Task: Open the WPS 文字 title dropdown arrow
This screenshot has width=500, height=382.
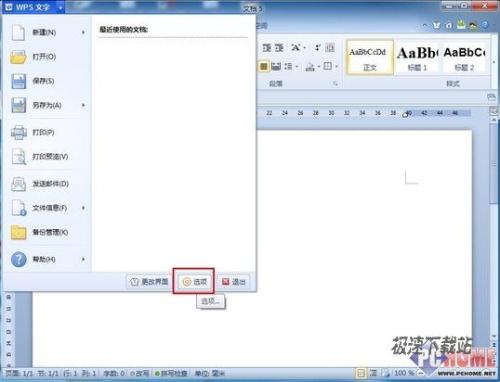Action: [x=60, y=7]
